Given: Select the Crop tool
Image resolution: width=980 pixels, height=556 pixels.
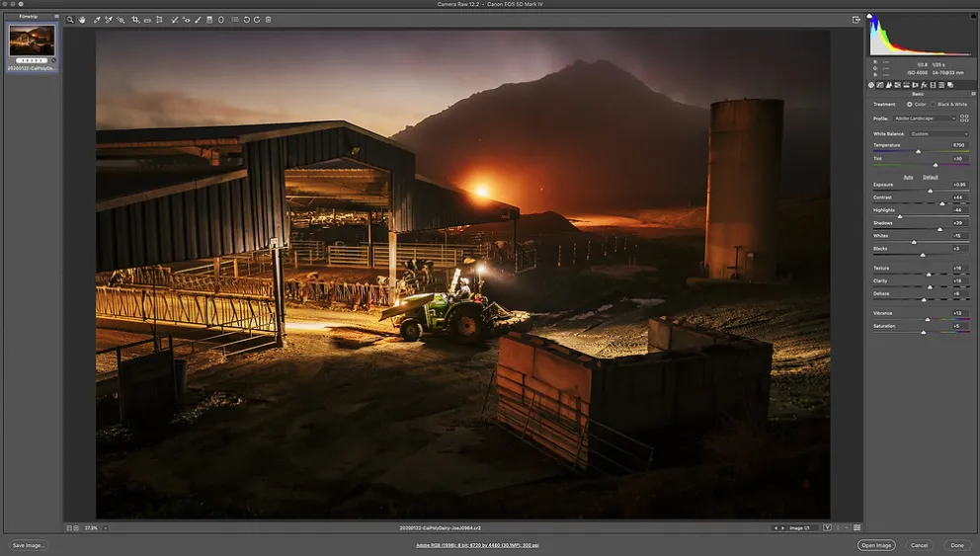Looking at the screenshot, I should coord(135,20).
